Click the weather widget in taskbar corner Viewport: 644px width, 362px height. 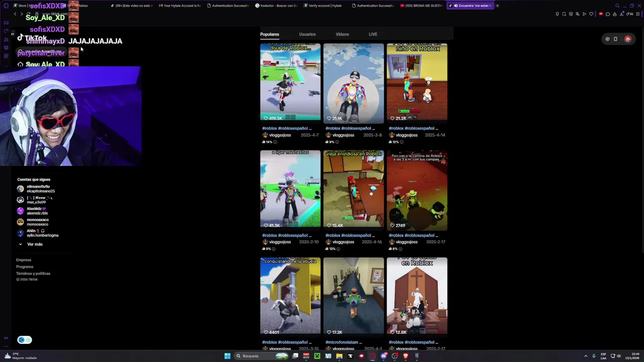pos(20,356)
